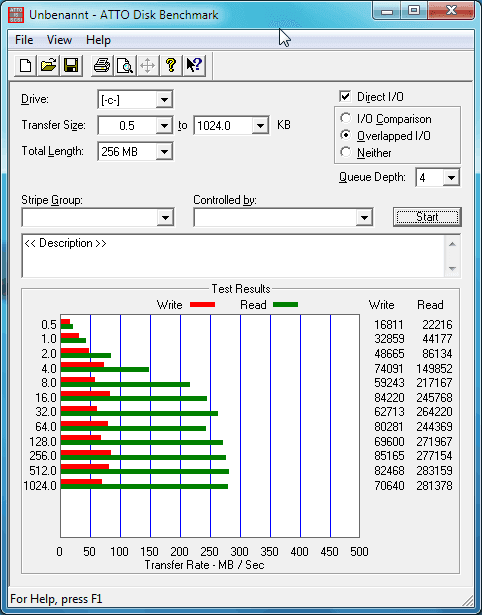Image resolution: width=482 pixels, height=615 pixels.
Task: Click the green read bar for 4.0
Action: tap(105, 369)
